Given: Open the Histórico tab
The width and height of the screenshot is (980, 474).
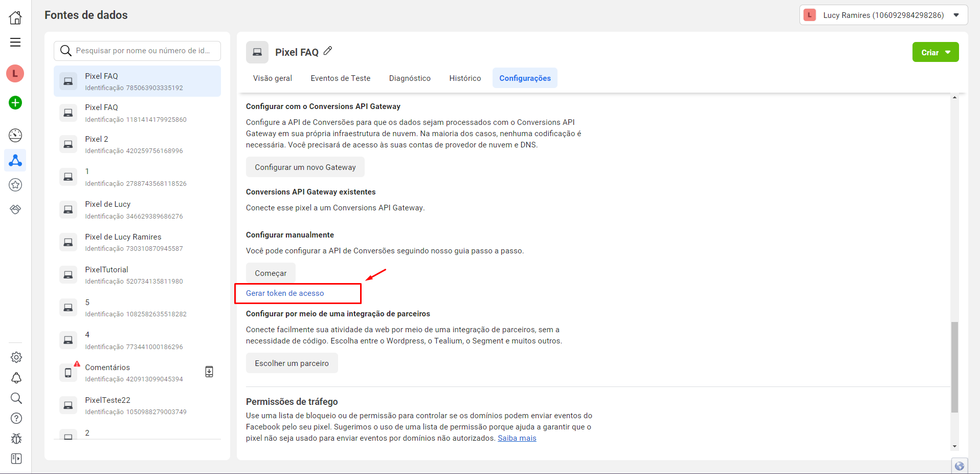Looking at the screenshot, I should coord(465,78).
